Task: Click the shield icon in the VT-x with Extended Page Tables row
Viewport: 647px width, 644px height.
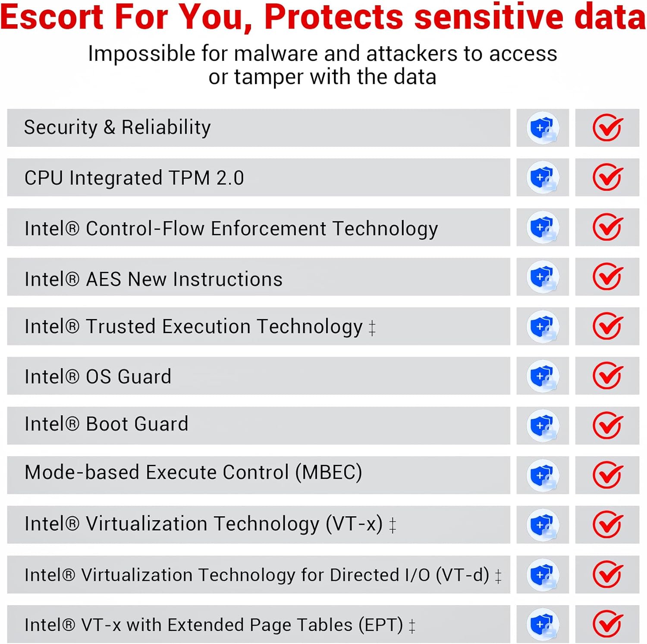Action: [x=542, y=624]
